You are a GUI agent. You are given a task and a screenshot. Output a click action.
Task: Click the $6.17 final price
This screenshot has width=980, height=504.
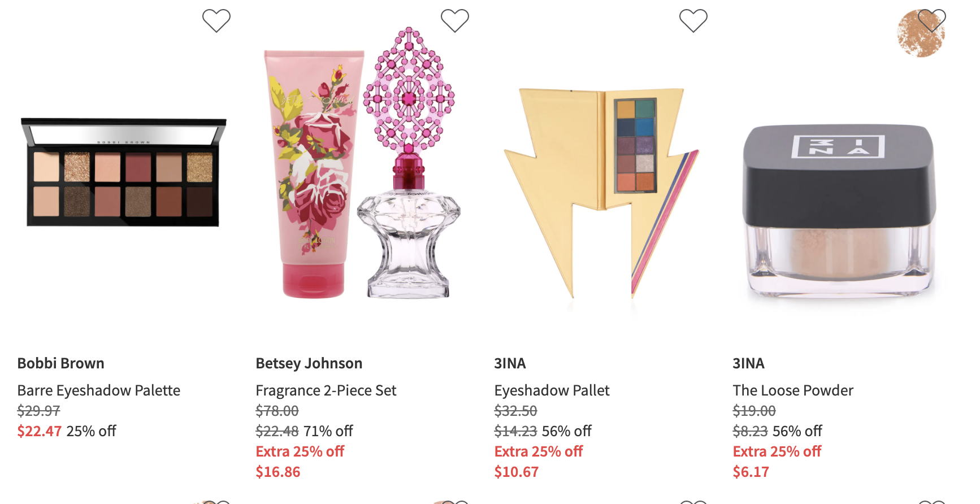click(x=751, y=472)
